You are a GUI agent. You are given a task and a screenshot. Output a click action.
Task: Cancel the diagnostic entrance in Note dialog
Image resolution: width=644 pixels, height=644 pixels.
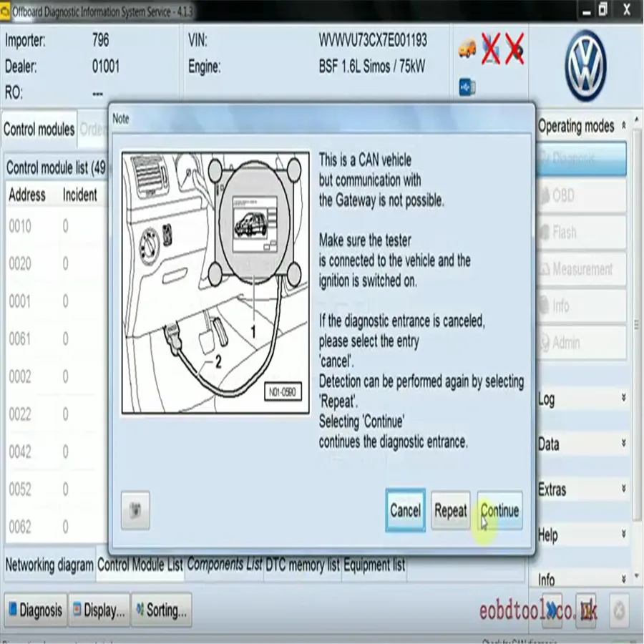pos(406,510)
